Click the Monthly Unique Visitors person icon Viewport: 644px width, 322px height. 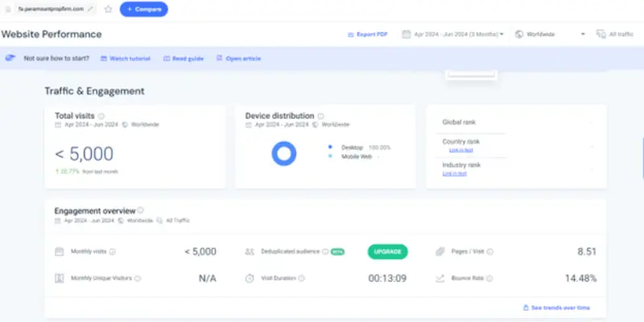point(59,279)
